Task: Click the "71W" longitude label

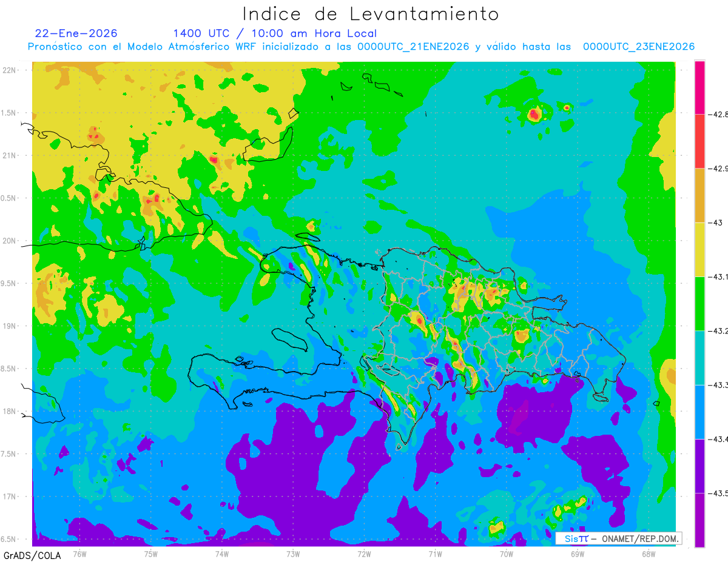Action: pos(435,554)
